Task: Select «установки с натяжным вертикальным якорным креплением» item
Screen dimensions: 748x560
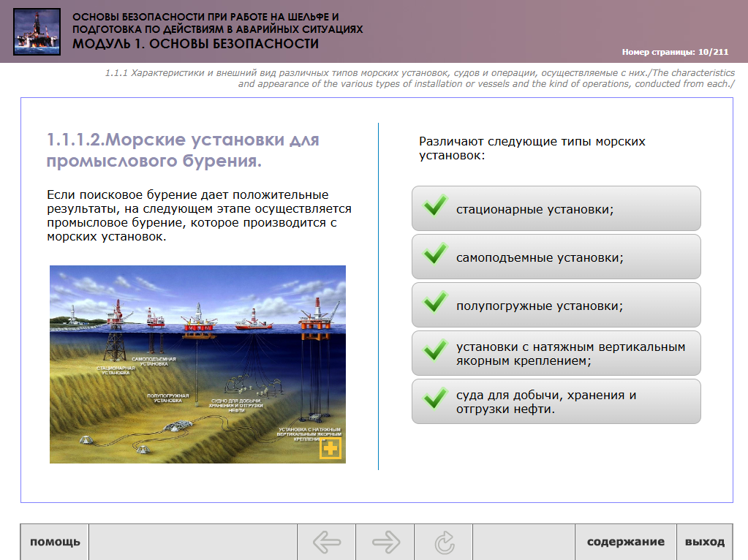Action: (x=556, y=353)
